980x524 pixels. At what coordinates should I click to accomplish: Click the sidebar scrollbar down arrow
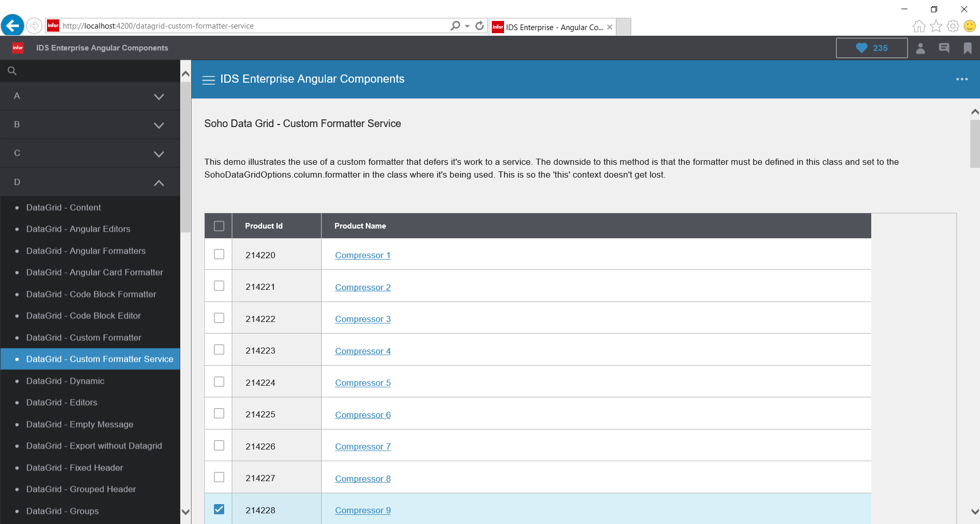pos(186,512)
